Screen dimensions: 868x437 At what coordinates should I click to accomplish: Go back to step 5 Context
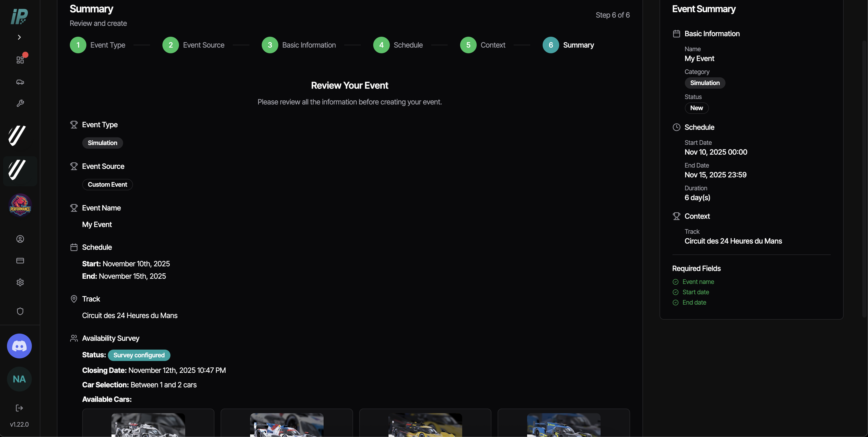pyautogui.click(x=483, y=45)
